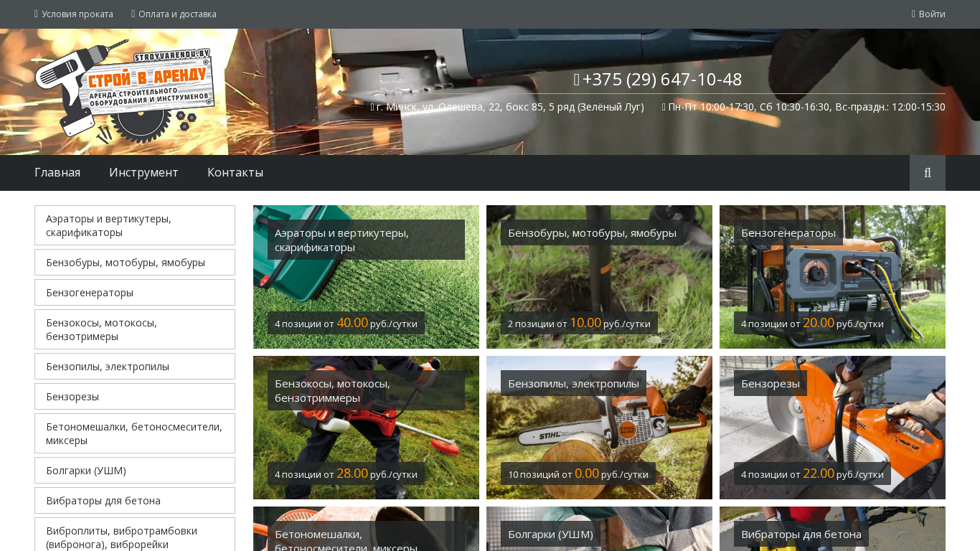Click the price label '4 позиции от 20.00 руб./сутки'
This screenshot has height=551, width=980.
coord(812,323)
